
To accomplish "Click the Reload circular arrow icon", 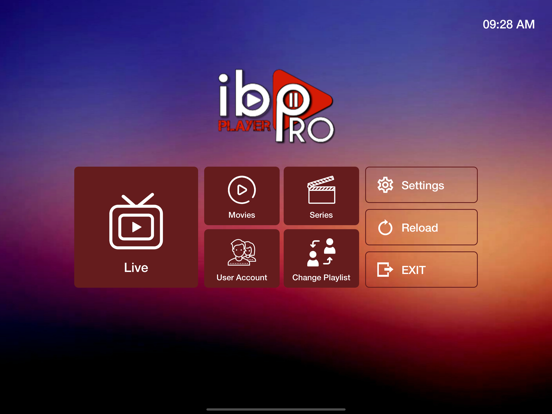I will point(385,227).
